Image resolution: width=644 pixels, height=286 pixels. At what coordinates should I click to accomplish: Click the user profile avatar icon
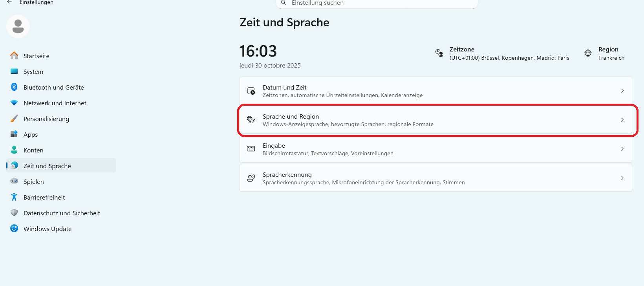point(18,26)
